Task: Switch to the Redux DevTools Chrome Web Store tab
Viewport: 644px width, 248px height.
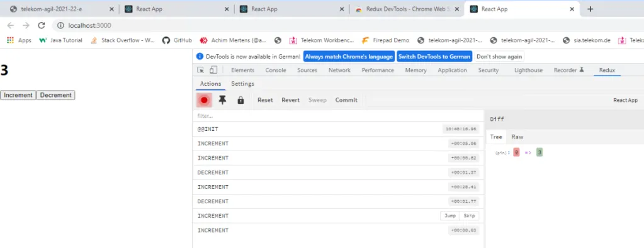Action: [407, 9]
